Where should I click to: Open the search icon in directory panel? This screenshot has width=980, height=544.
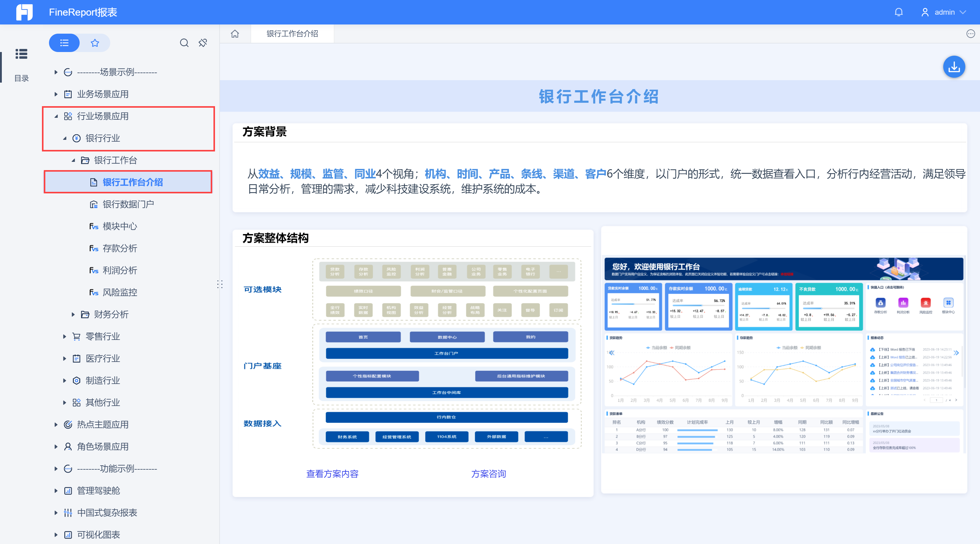click(184, 43)
